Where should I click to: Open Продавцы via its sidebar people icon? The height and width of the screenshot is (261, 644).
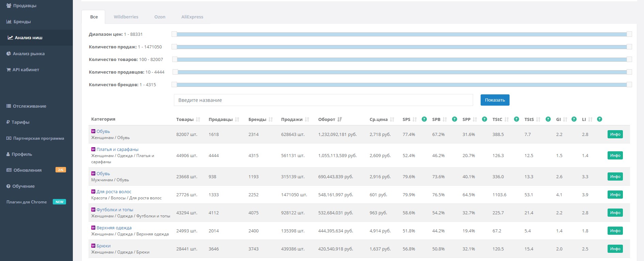click(x=9, y=5)
